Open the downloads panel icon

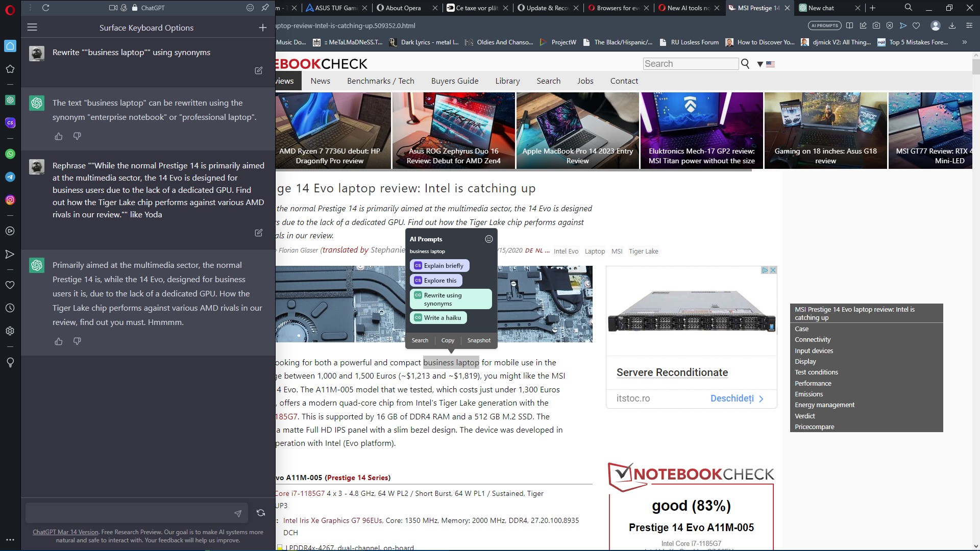click(952, 26)
